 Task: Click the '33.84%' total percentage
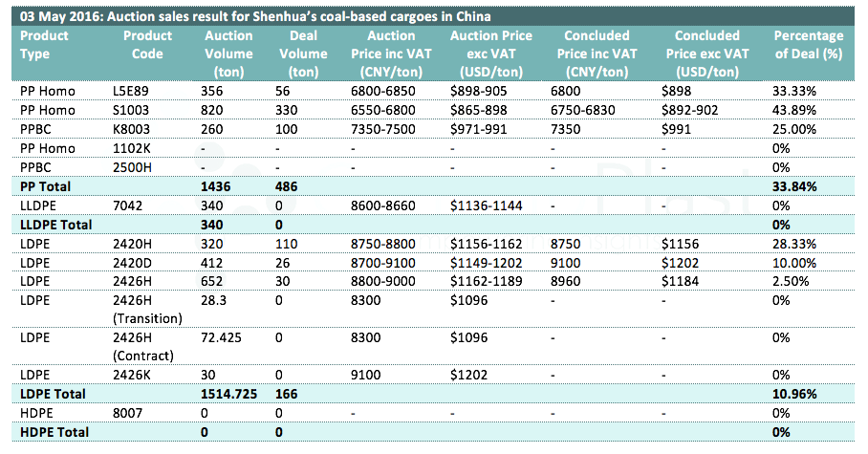click(794, 186)
